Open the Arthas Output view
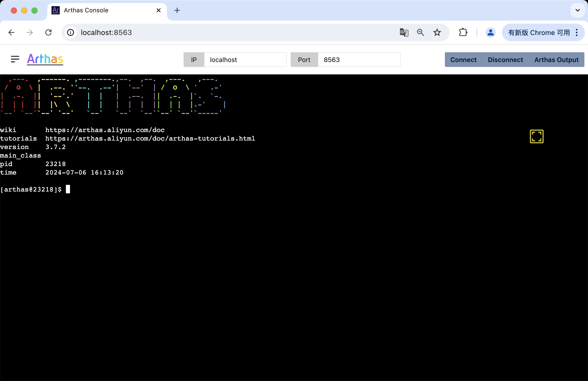The height and width of the screenshot is (381, 588). click(x=556, y=60)
